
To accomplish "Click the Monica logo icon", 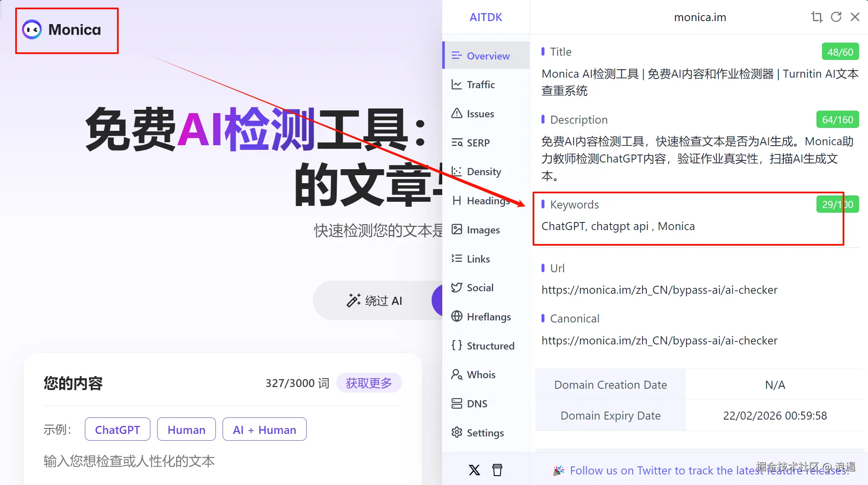I will 32,30.
